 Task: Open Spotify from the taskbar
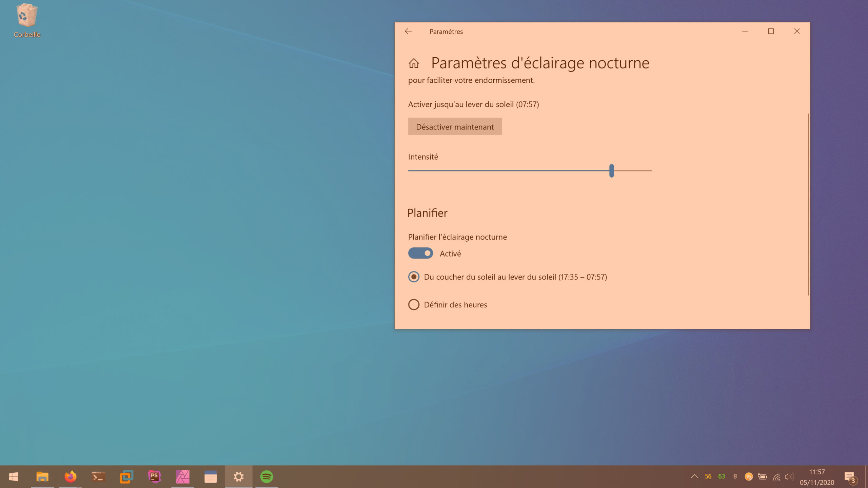[x=267, y=477]
